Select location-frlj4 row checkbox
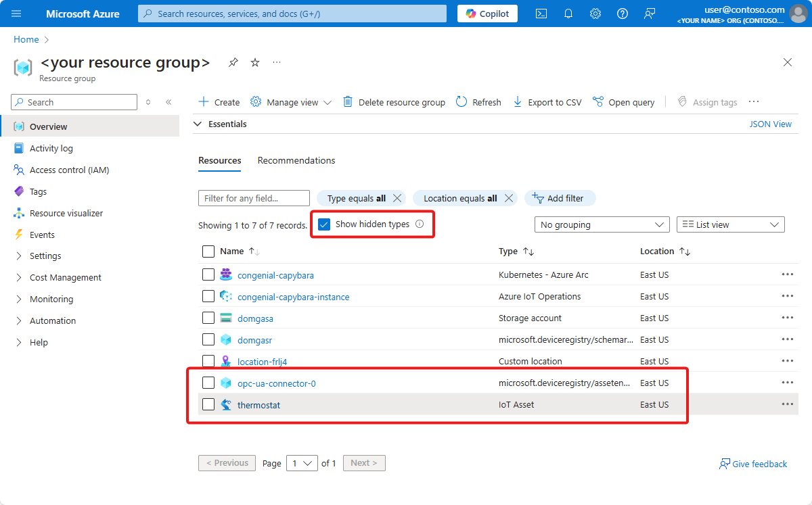This screenshot has height=505, width=812. pyautogui.click(x=208, y=361)
